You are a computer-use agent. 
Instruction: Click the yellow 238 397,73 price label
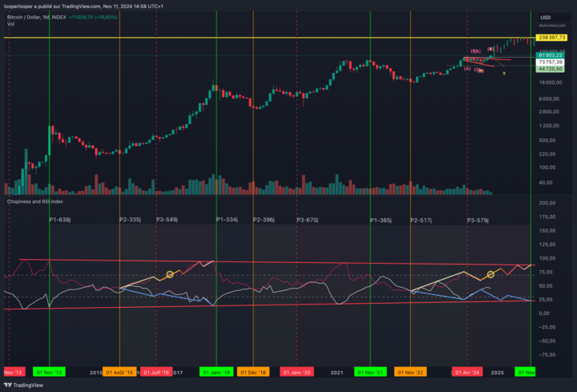point(551,37)
